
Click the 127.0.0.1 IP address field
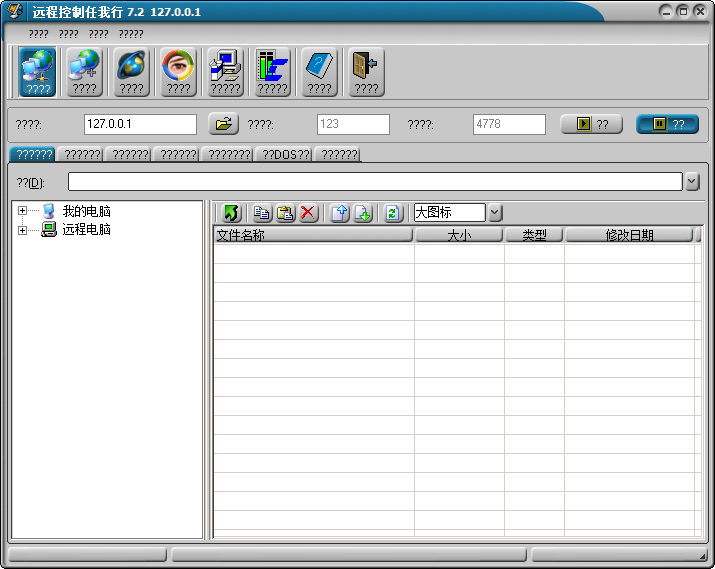[x=140, y=124]
